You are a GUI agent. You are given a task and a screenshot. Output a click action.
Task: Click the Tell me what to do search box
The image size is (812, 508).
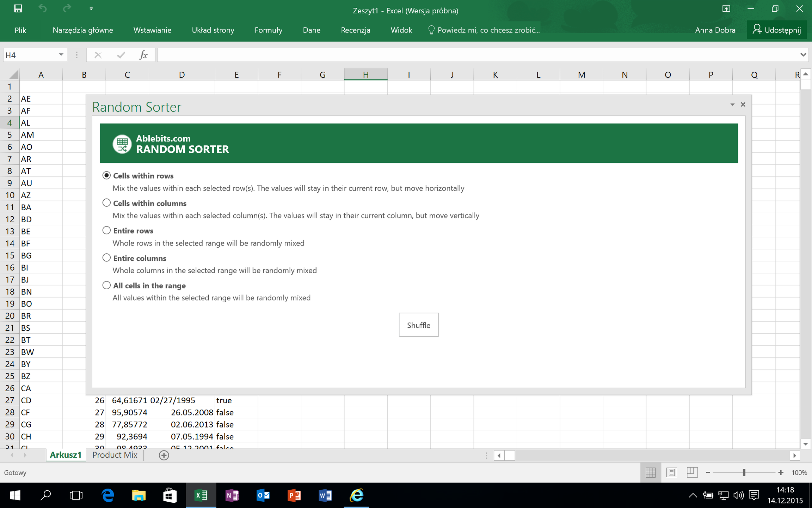click(484, 30)
